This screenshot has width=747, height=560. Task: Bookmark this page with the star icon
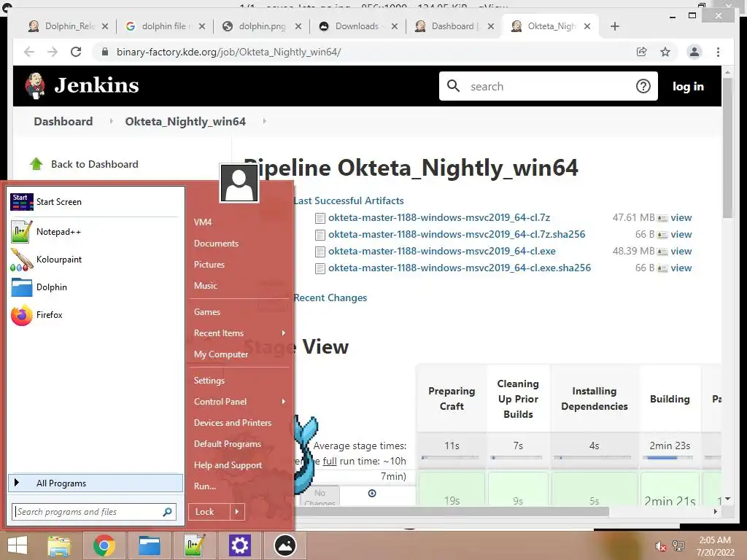[665, 52]
